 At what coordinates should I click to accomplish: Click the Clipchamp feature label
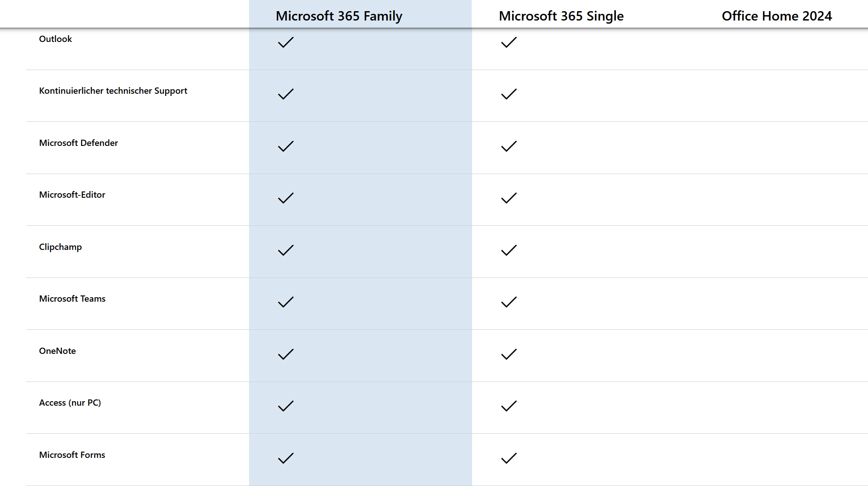60,247
